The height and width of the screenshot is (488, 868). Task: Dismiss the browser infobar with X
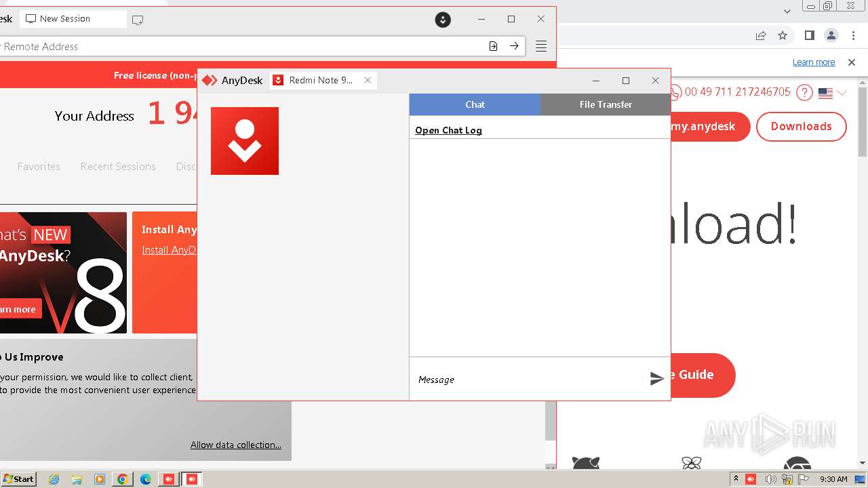852,62
